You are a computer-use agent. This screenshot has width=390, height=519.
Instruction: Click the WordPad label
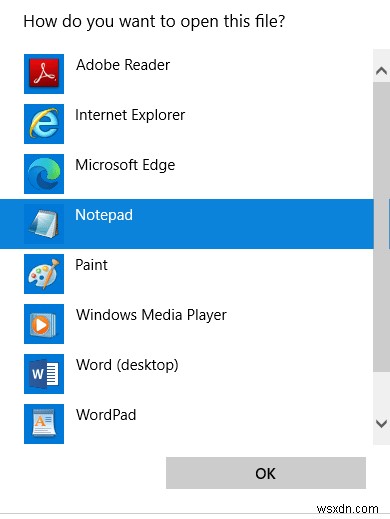pyautogui.click(x=106, y=415)
